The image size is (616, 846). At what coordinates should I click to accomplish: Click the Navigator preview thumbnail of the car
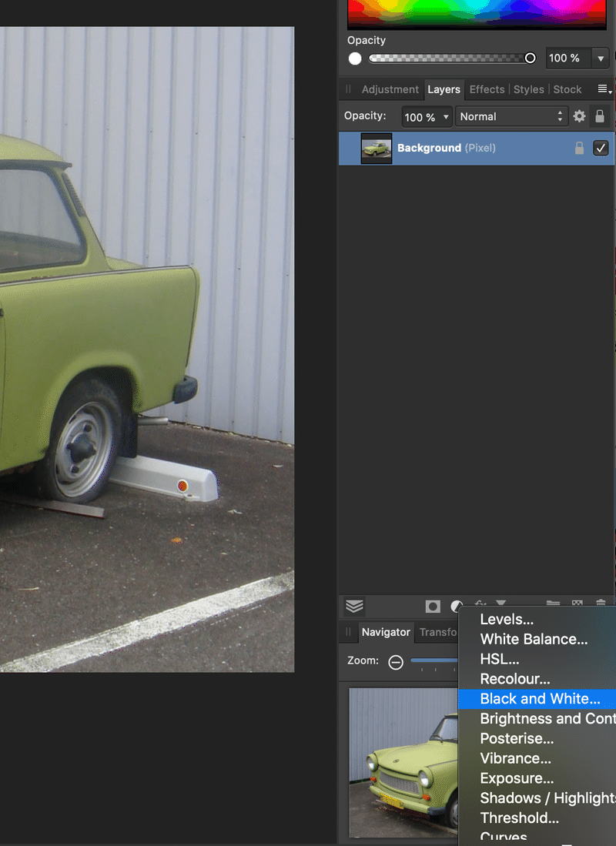(403, 762)
